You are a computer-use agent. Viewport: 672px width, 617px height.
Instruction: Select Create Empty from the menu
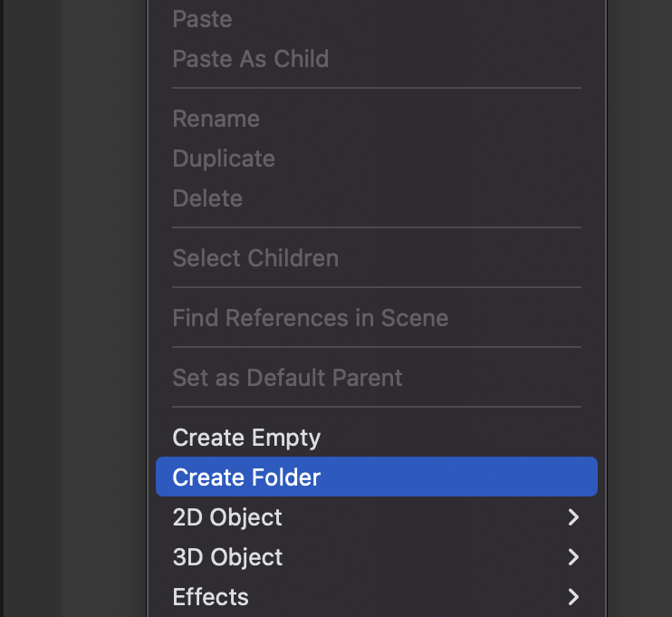tap(246, 438)
